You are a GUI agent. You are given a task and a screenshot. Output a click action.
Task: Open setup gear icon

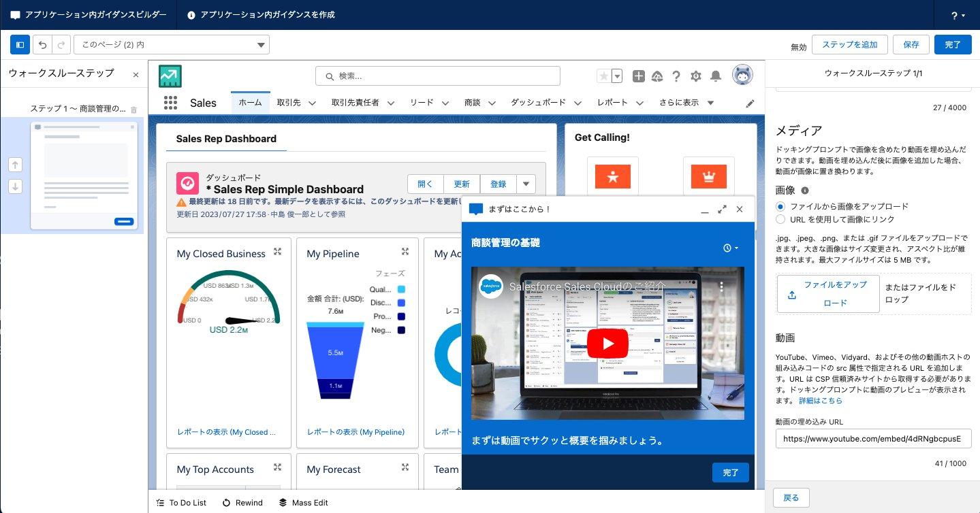696,76
